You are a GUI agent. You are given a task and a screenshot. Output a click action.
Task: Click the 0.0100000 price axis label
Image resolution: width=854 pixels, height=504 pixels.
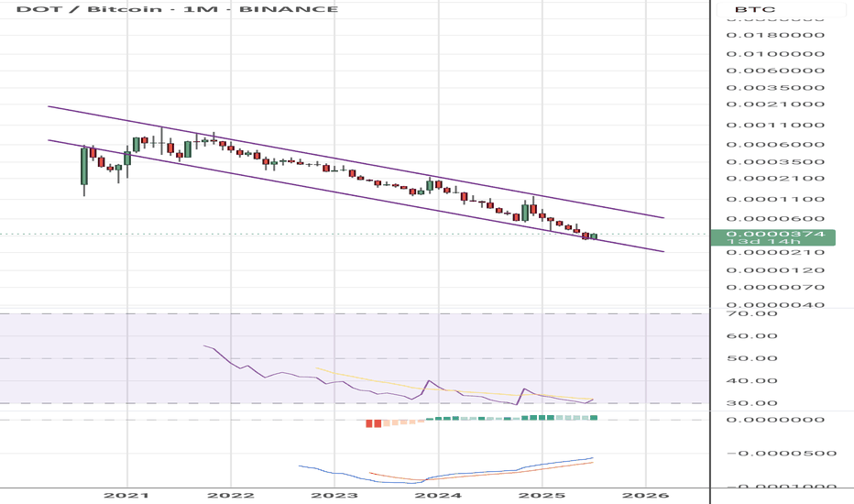coord(775,54)
